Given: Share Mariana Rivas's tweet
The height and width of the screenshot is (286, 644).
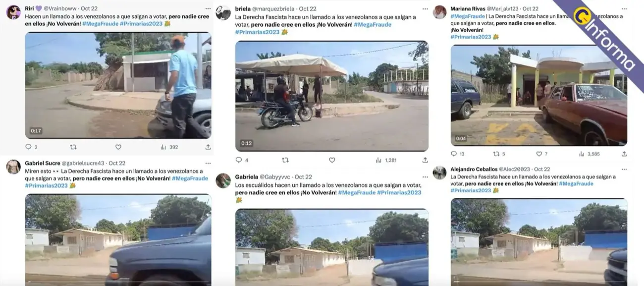Looking at the screenshot, I should pos(624,154).
